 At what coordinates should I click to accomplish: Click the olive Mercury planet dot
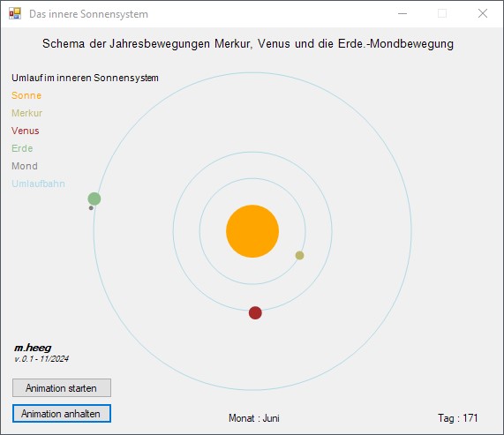point(299,255)
